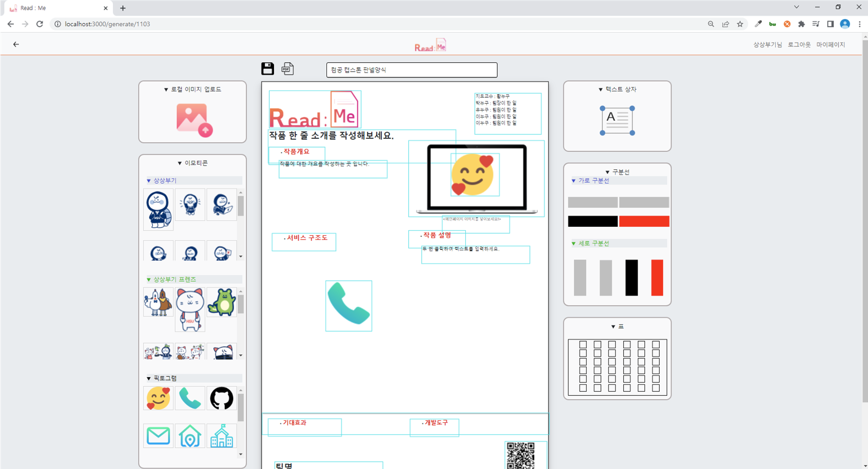Collapse the 픽토그램 group
Image resolution: width=868 pixels, height=469 pixels.
pyautogui.click(x=194, y=378)
